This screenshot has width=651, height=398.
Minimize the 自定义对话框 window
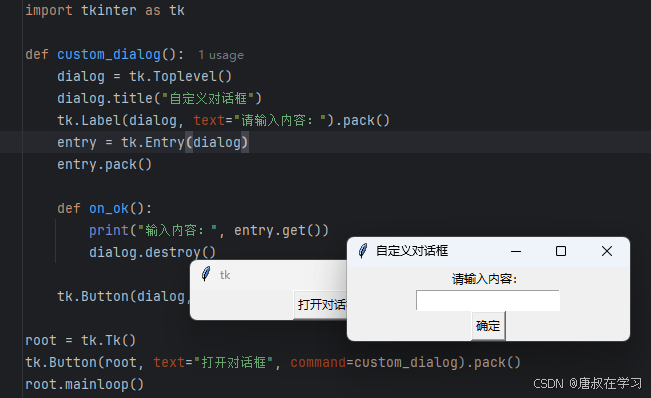[x=516, y=251]
